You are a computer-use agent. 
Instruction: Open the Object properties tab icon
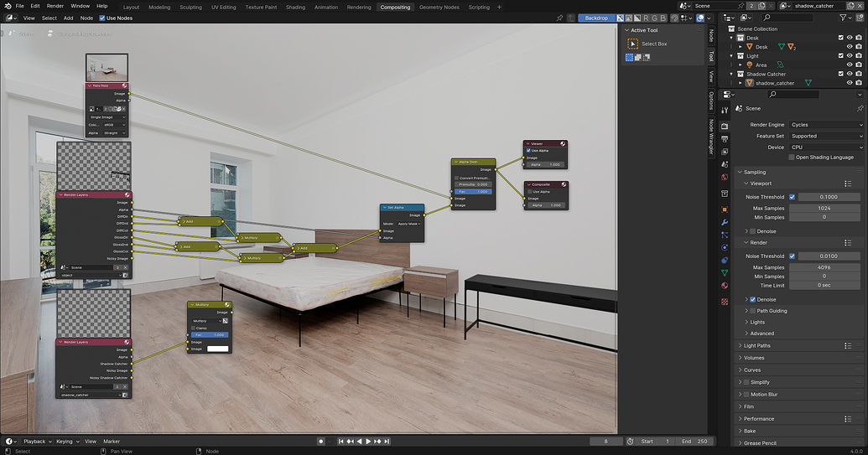725,209
